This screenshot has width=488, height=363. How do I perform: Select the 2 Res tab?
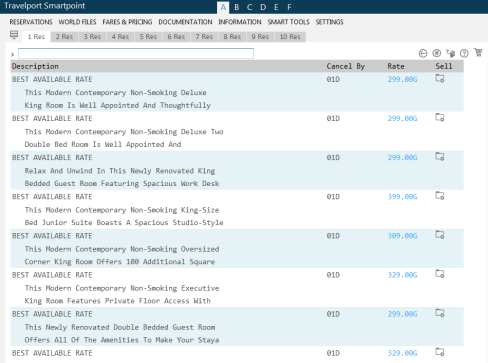pos(64,37)
